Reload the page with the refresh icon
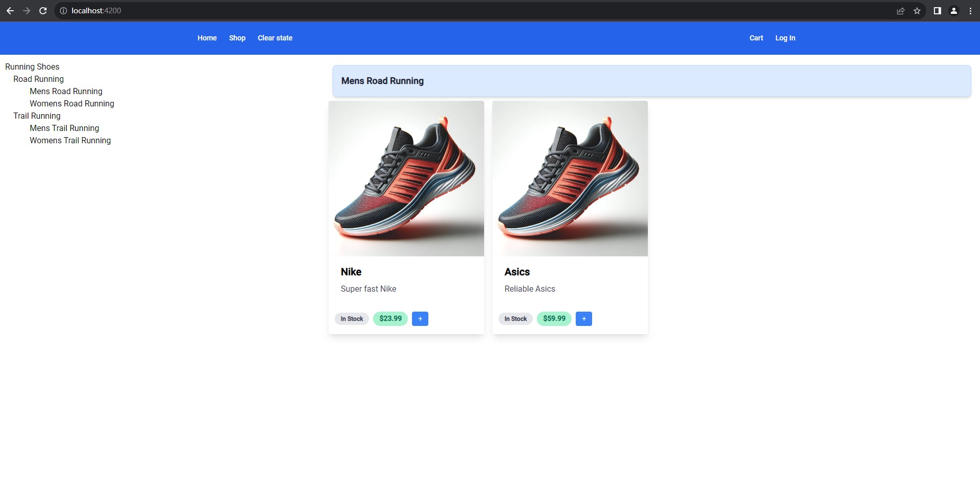Viewport: 980px width, 503px height. [x=43, y=11]
